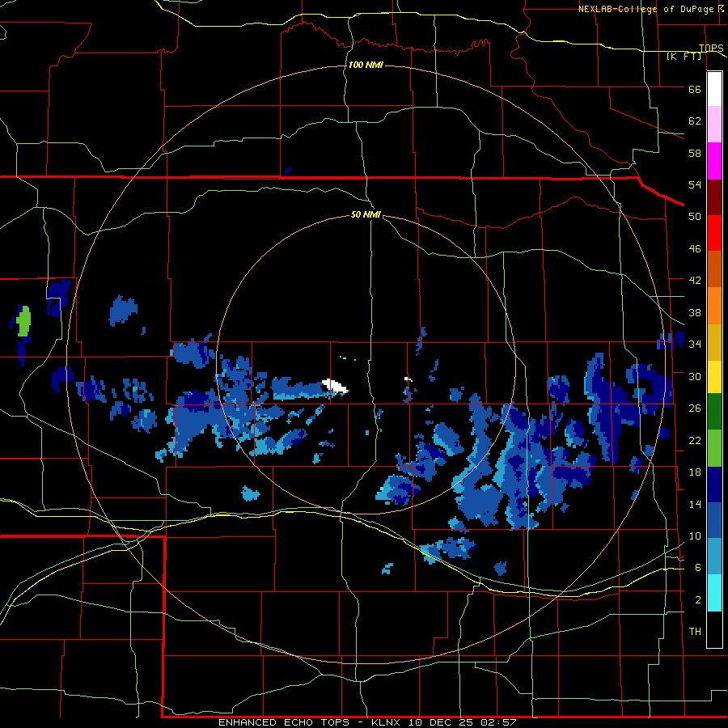Screen dimensions: 728x728
Task: Click the 'NEXLAB-College of DuPage' credit text
Action: pos(645,9)
